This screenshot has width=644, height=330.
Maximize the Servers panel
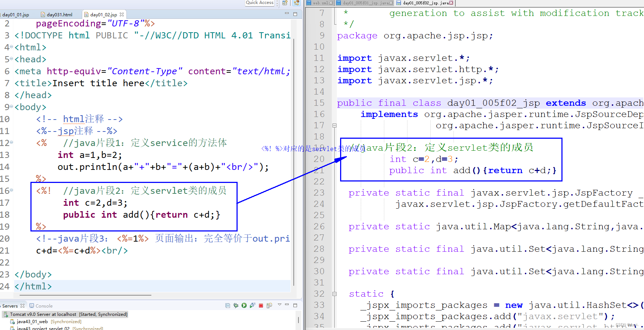point(295,305)
